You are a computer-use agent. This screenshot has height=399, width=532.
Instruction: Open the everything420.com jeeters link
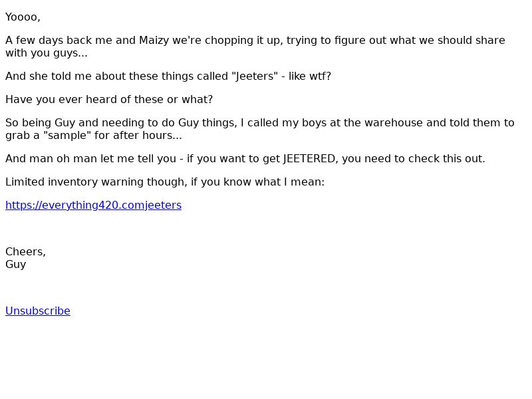93,205
